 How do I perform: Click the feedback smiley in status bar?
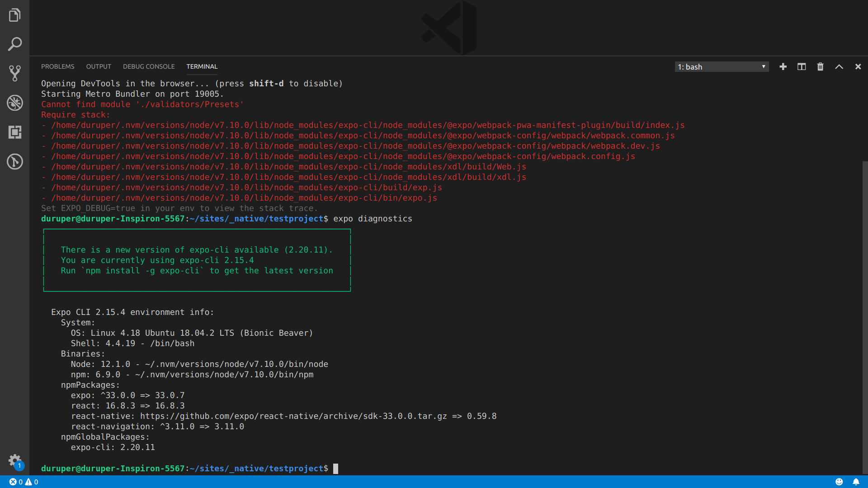click(x=839, y=482)
